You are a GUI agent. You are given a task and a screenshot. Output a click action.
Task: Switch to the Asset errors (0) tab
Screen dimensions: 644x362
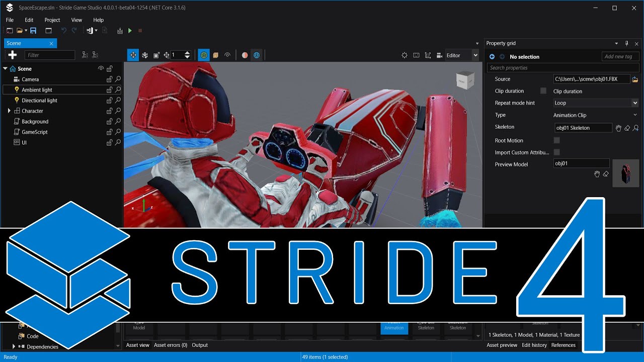click(171, 345)
